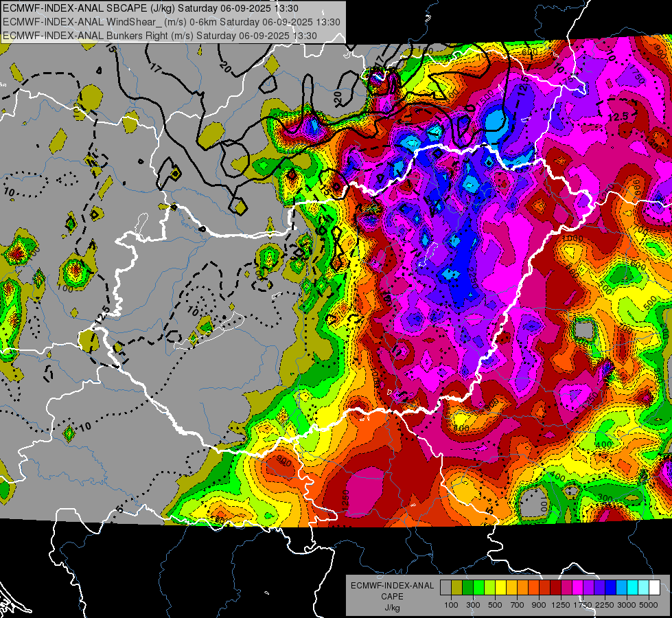Click the 1750 tick label in the legend

click(583, 605)
